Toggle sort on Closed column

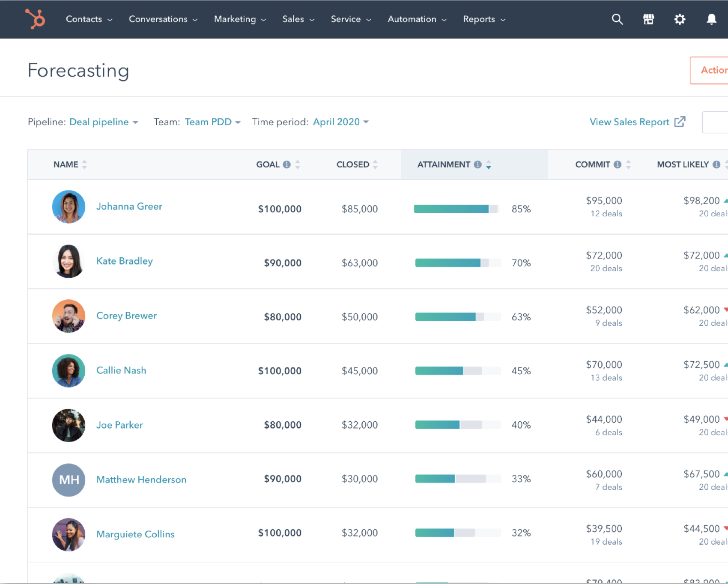375,164
